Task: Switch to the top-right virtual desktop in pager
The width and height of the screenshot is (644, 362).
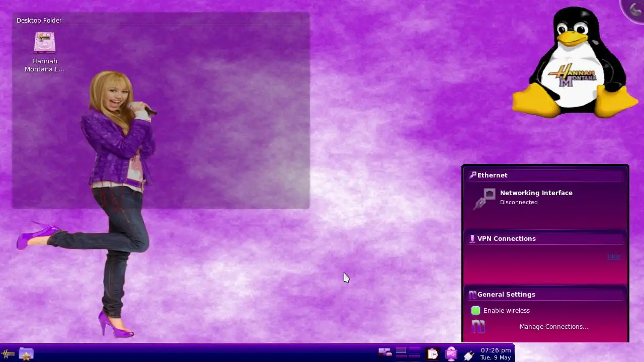Action: click(415, 350)
